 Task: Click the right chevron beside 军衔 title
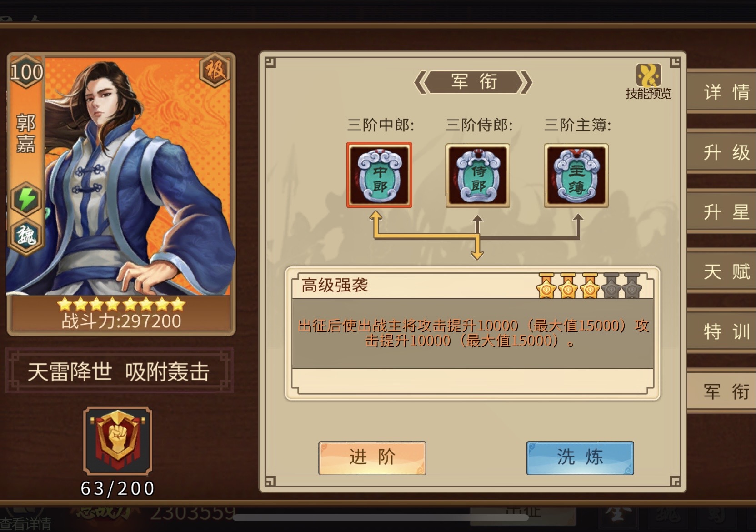click(x=525, y=82)
